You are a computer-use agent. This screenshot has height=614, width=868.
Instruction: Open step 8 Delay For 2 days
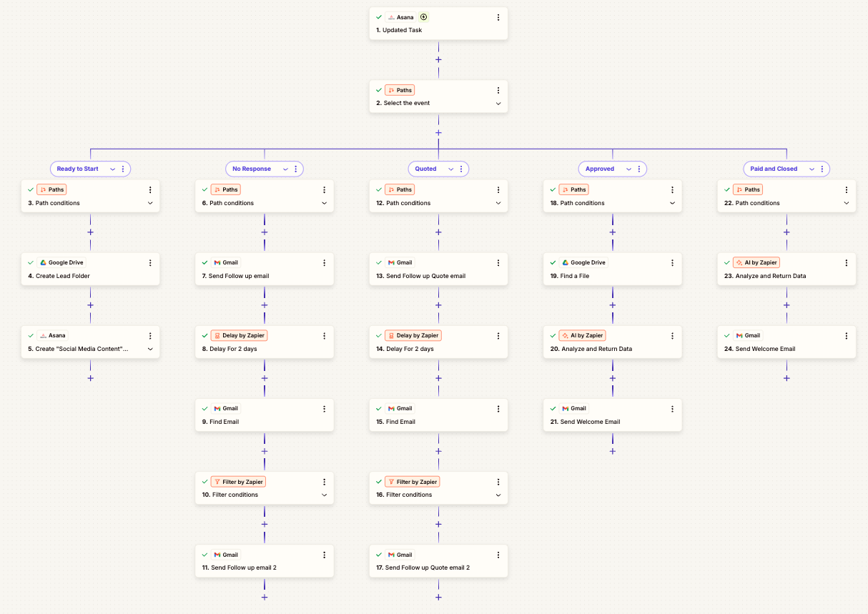click(x=265, y=342)
